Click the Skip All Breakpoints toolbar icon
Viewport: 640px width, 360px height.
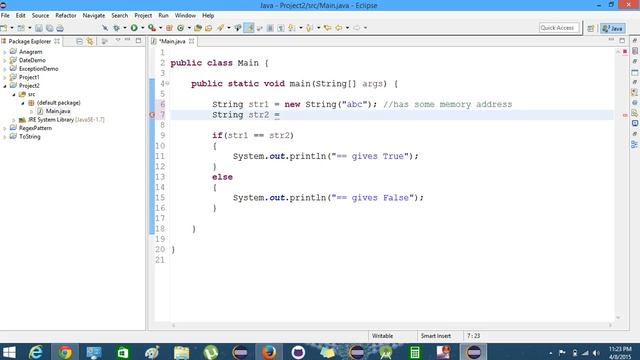pos(105,28)
